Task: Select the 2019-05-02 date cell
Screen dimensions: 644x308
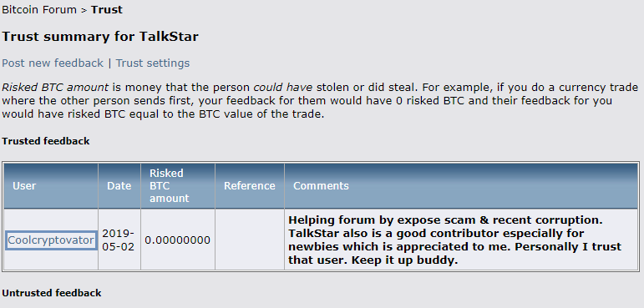Action: coord(119,240)
